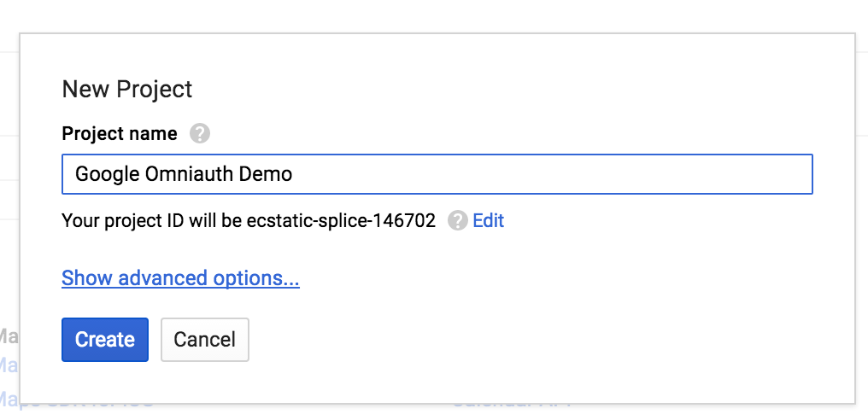Create the new project

tap(104, 339)
